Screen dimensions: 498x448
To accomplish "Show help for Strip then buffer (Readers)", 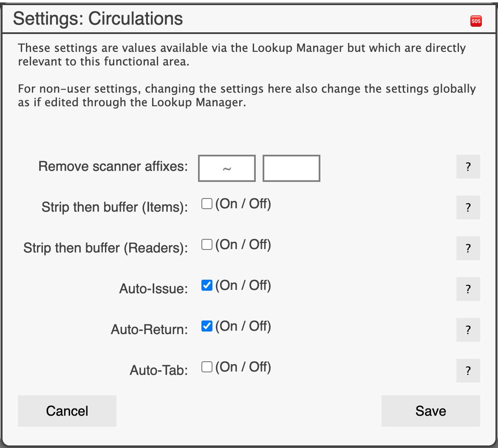I will [468, 248].
